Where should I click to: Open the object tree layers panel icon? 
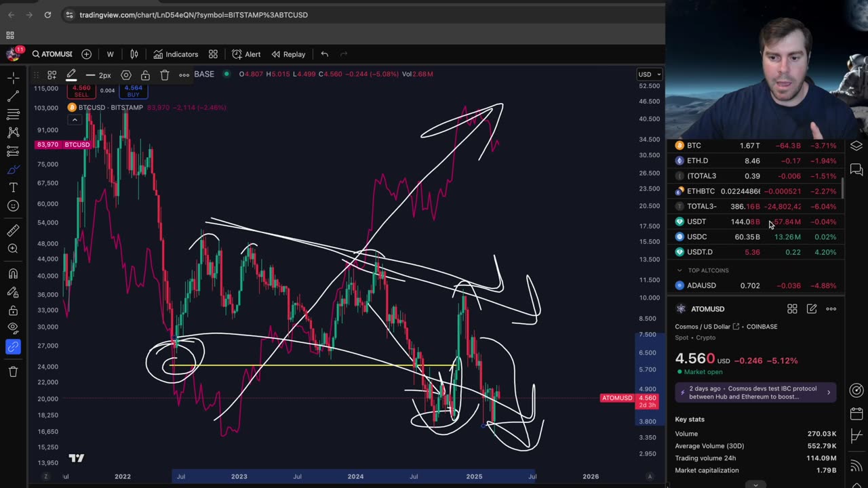point(856,146)
